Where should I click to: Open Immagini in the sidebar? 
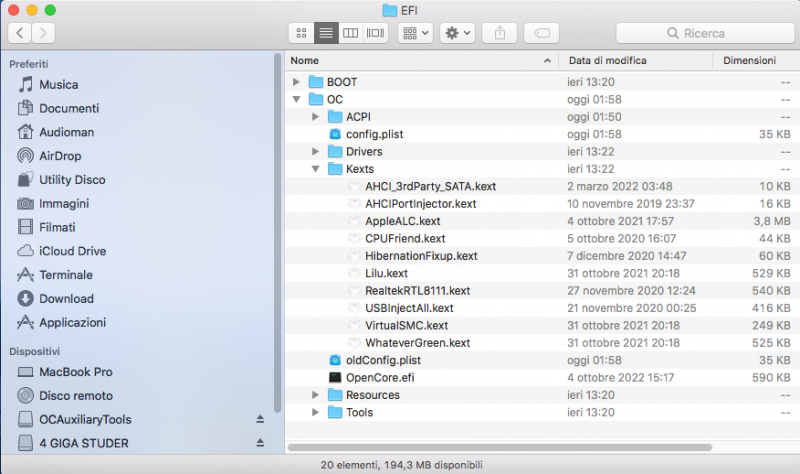pos(53,204)
